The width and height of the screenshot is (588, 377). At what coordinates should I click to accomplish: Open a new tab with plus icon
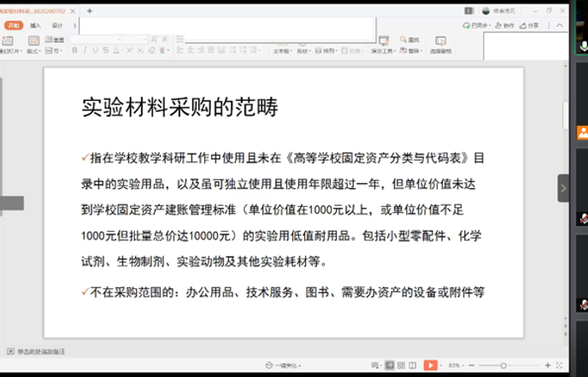click(x=90, y=11)
